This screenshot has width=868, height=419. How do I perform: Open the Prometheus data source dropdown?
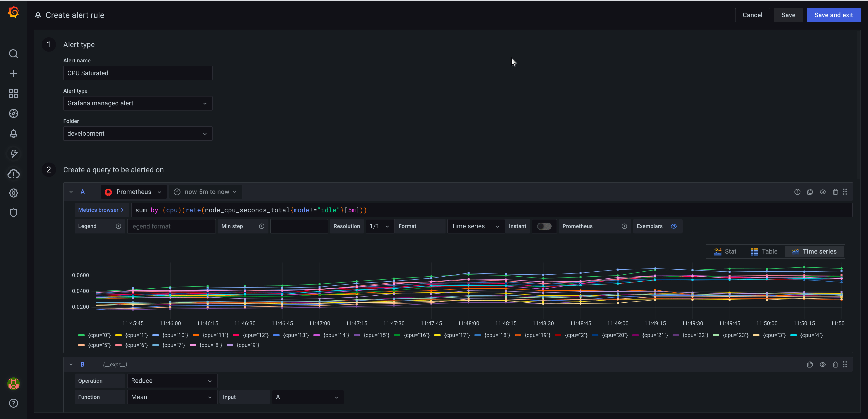[134, 192]
